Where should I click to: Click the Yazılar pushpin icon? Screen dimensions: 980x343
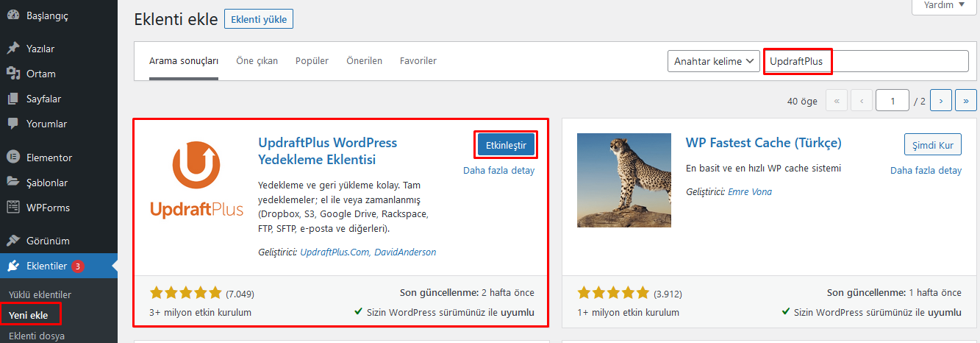click(x=13, y=49)
